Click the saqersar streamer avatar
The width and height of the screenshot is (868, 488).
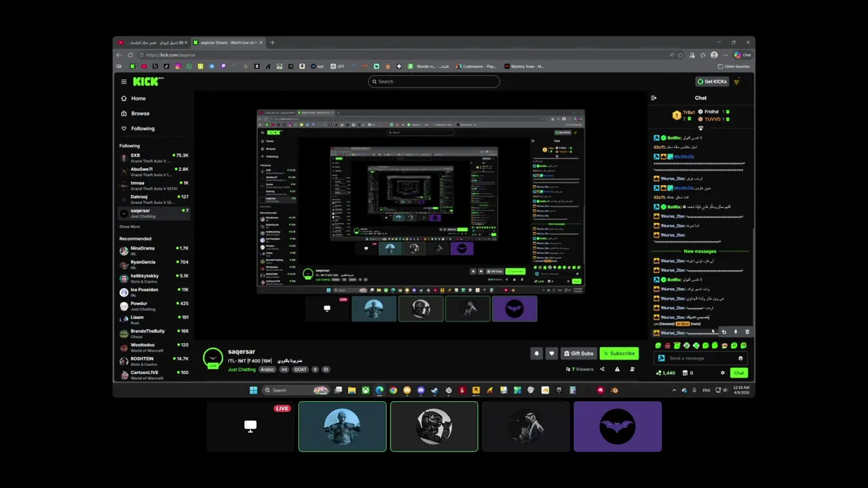tap(213, 358)
